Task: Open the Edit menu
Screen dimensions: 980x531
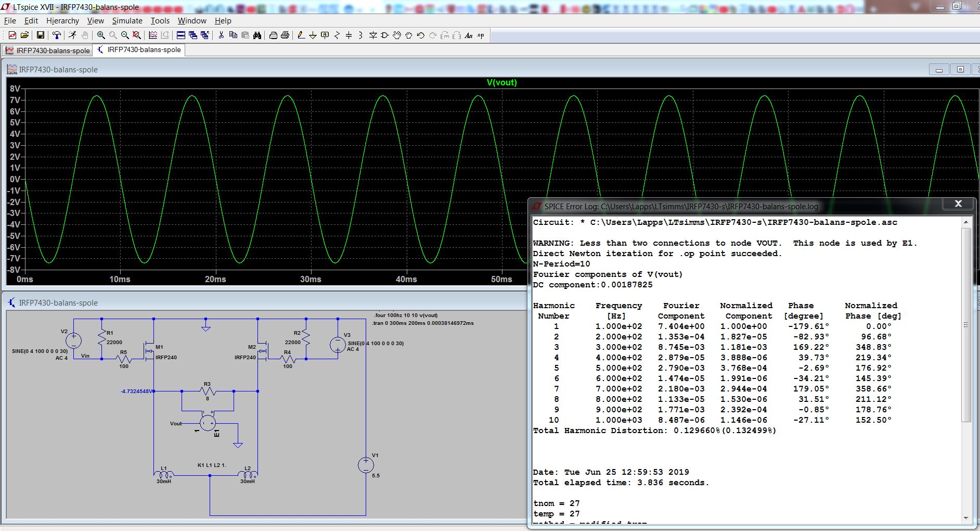Action: 31,21
